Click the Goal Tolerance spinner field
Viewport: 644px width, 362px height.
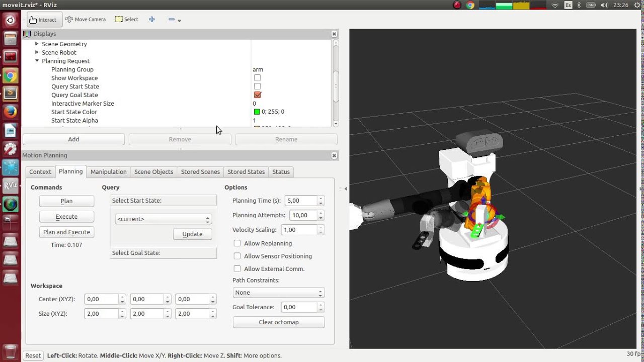(x=303, y=307)
